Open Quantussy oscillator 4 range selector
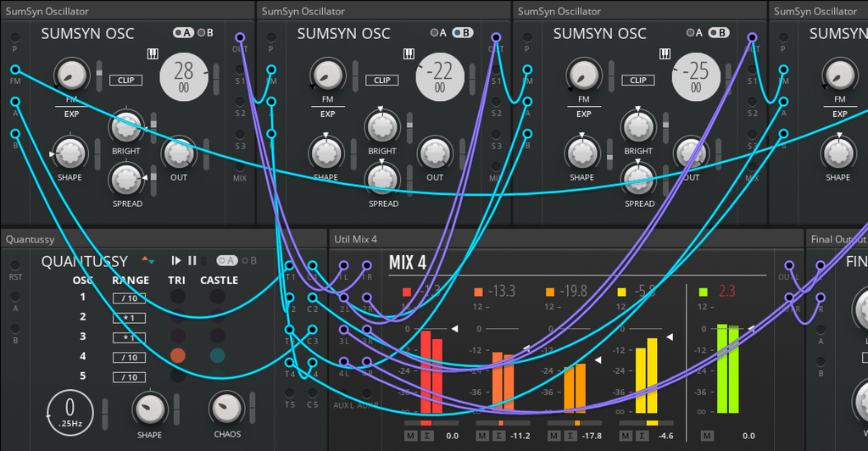The image size is (868, 451). [x=129, y=358]
